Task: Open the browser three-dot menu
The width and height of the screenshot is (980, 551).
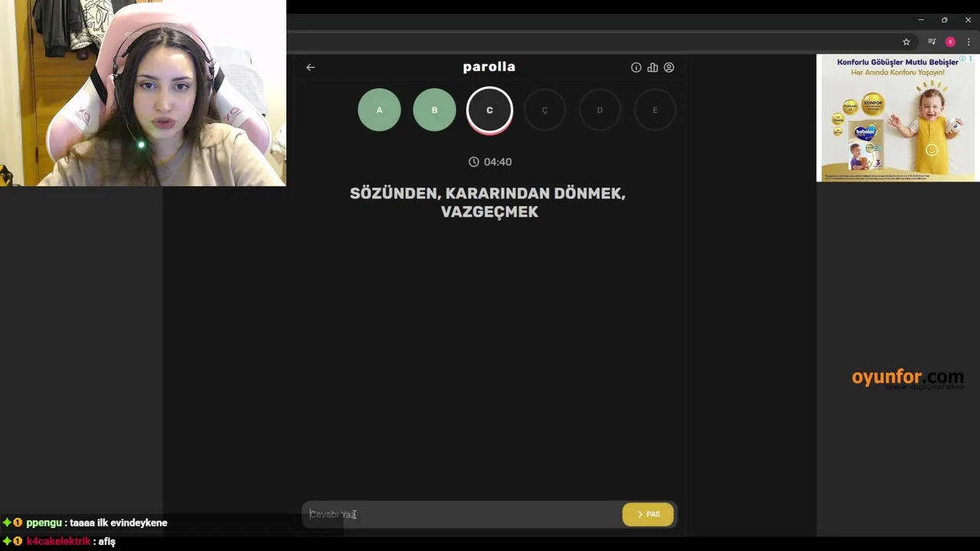Action: 969,42
